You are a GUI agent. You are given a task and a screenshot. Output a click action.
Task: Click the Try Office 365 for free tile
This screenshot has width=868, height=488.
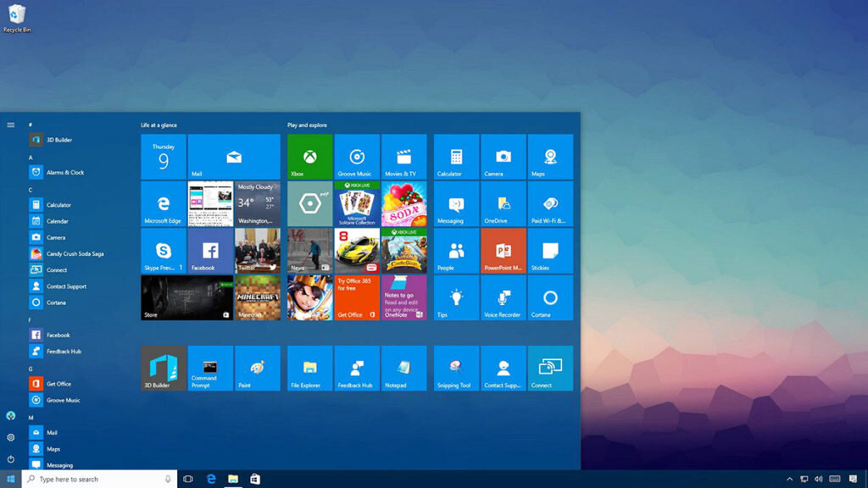(356, 297)
